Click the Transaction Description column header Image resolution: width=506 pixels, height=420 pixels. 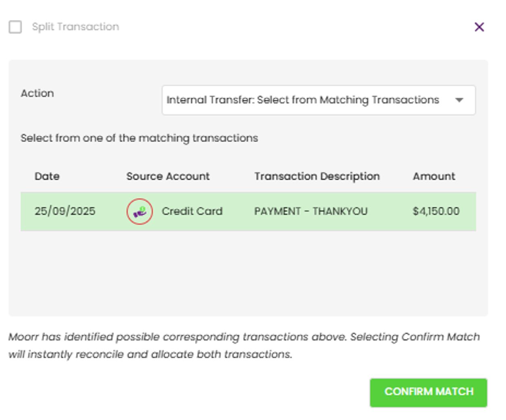click(x=317, y=176)
